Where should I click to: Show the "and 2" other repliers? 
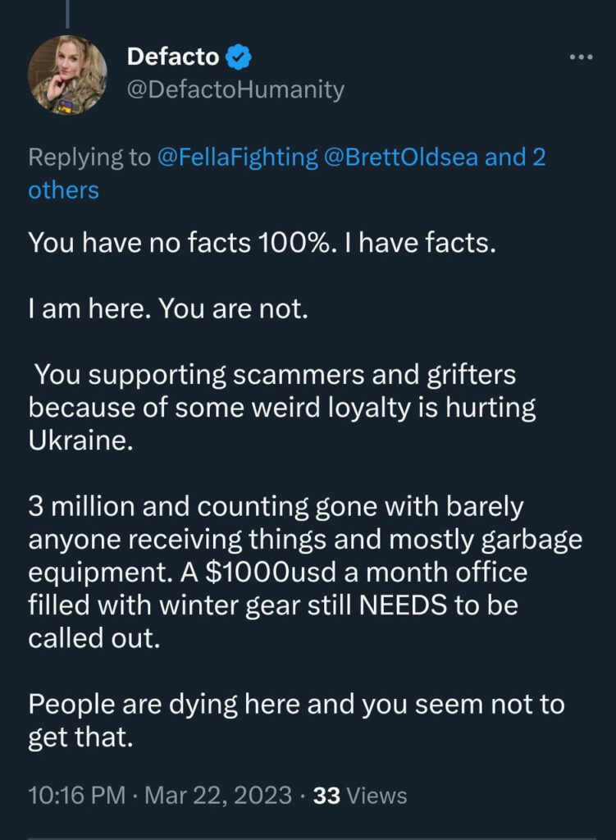coord(515,157)
